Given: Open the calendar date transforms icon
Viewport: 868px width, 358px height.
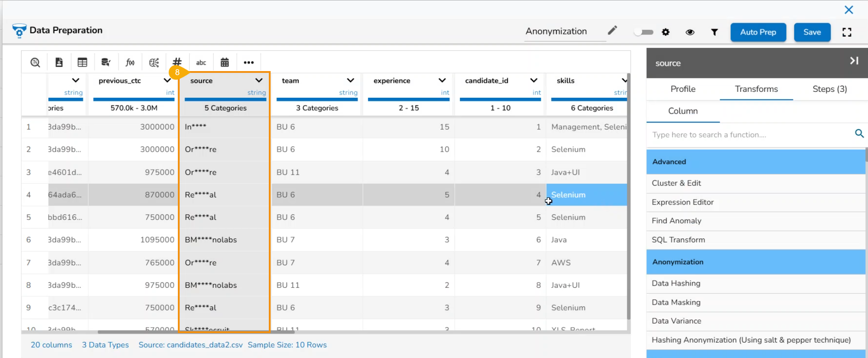Looking at the screenshot, I should (224, 62).
